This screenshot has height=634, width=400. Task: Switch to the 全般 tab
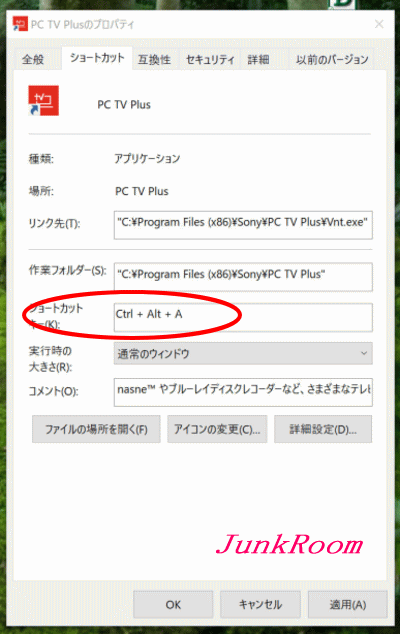coord(33,59)
